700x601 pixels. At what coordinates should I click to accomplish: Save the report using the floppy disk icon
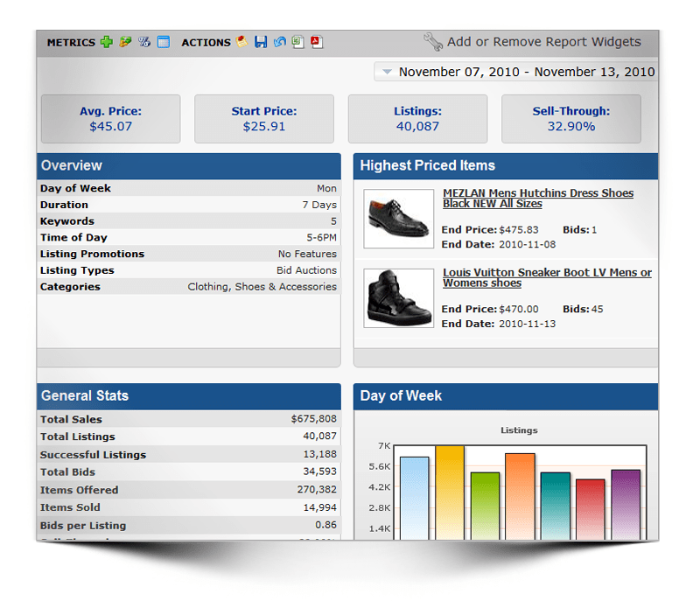click(262, 42)
